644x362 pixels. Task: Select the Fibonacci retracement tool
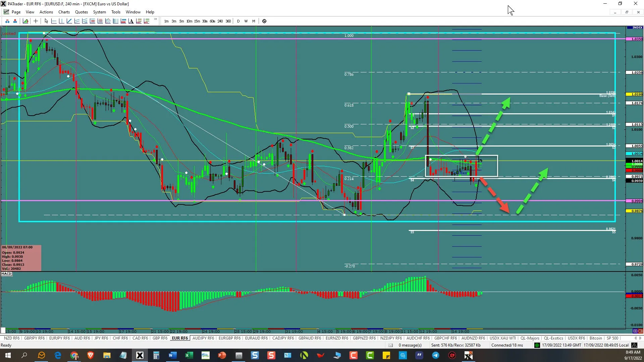tap(92, 21)
